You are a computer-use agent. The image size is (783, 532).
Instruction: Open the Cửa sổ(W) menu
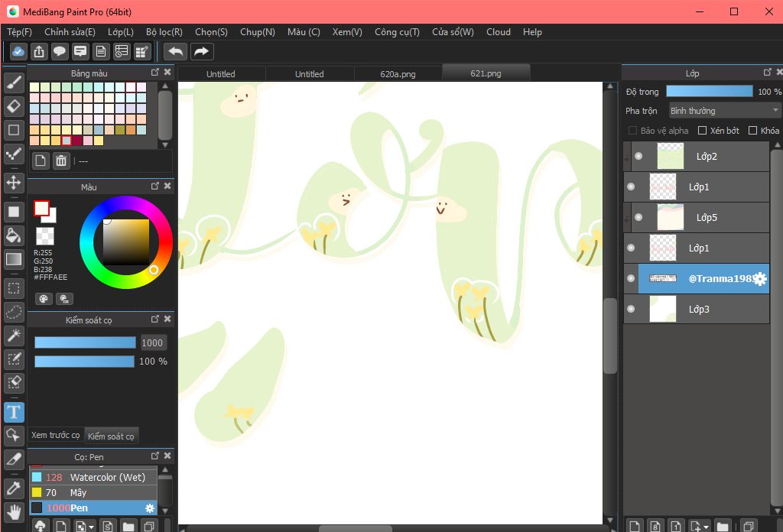[x=453, y=32]
